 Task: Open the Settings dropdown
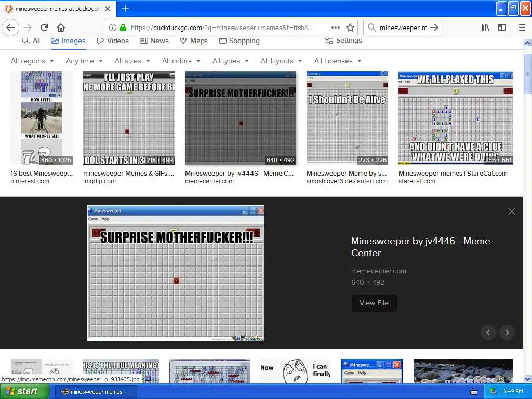click(343, 41)
